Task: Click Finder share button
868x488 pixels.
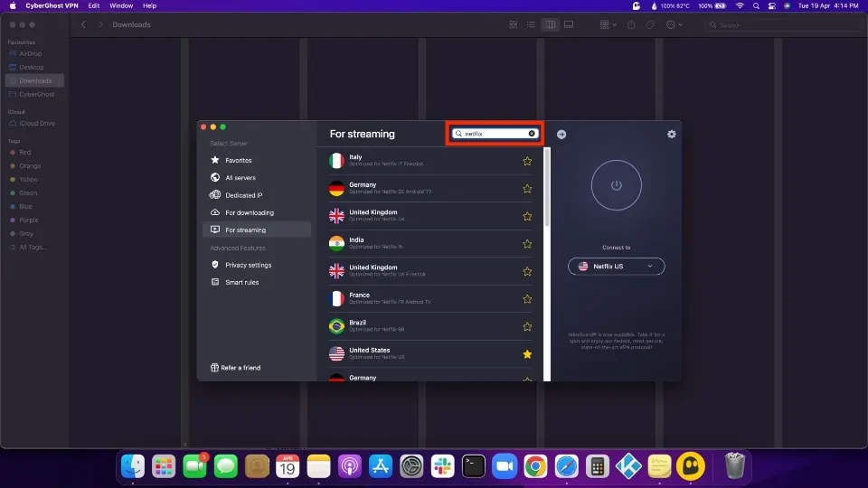Action: coord(631,24)
